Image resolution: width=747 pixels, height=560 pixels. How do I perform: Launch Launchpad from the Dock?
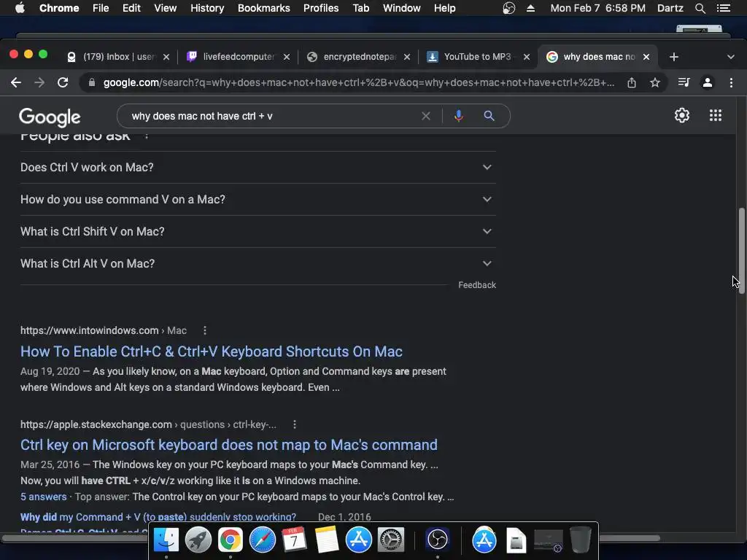(198, 540)
